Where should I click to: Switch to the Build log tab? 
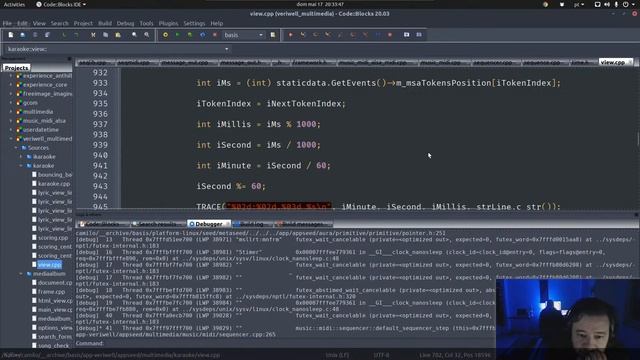pos(251,224)
